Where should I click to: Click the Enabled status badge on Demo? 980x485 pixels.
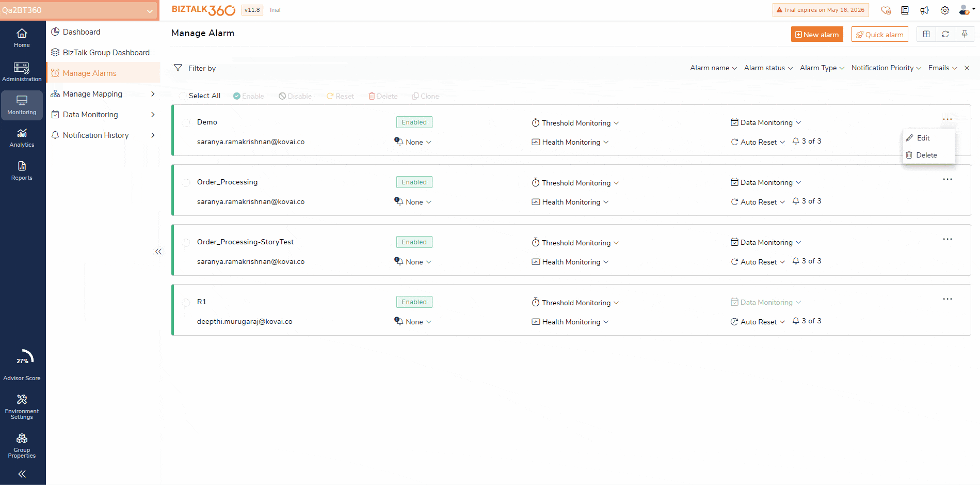pos(414,122)
